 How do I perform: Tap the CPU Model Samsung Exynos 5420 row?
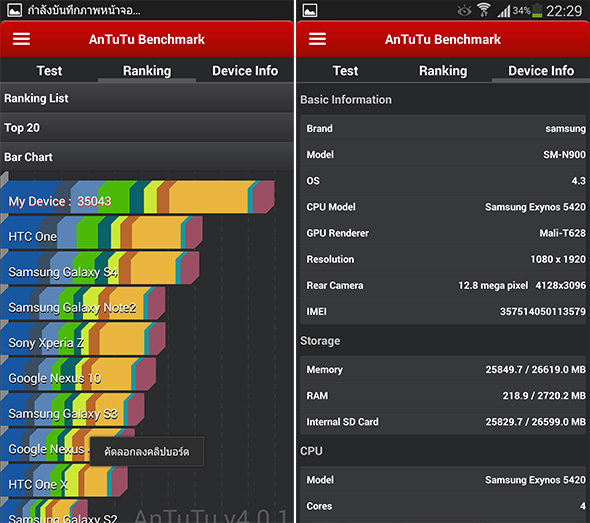(443, 207)
